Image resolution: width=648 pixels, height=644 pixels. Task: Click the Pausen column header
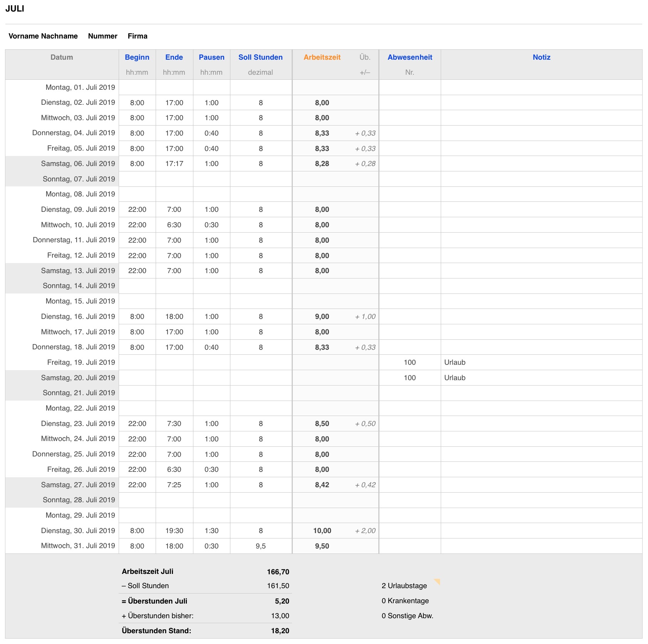click(x=212, y=57)
